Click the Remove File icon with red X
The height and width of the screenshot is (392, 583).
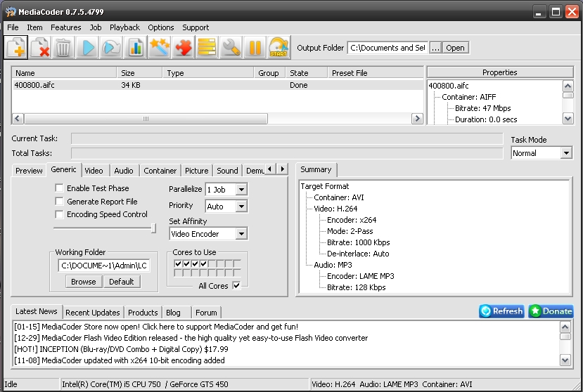pyautogui.click(x=40, y=48)
